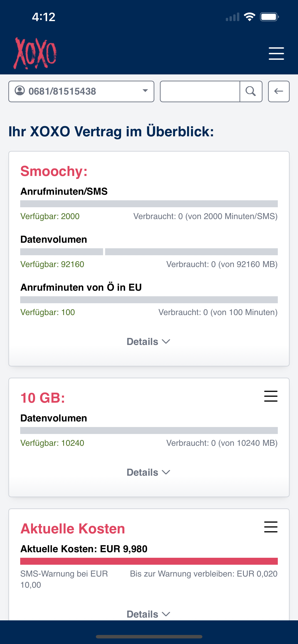Image resolution: width=298 pixels, height=644 pixels.
Task: Expand Details under 10 GB card
Action: (149, 472)
